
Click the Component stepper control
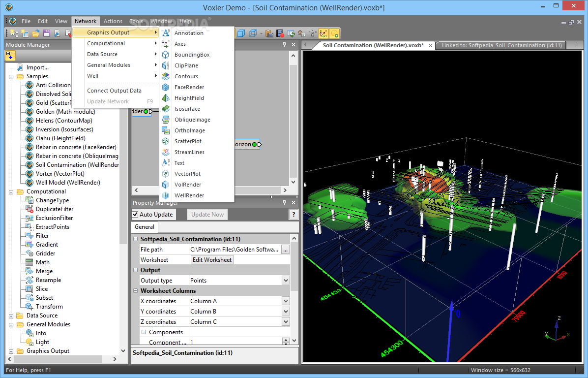286,342
